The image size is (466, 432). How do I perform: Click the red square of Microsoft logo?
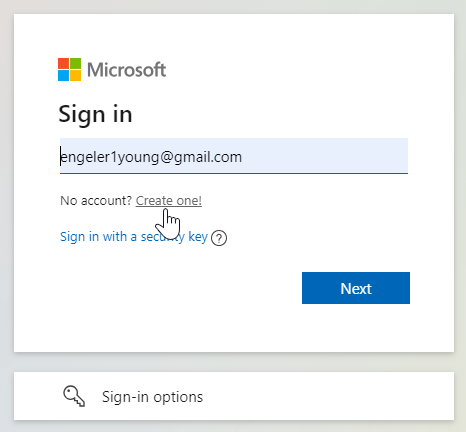pyautogui.click(x=63, y=63)
